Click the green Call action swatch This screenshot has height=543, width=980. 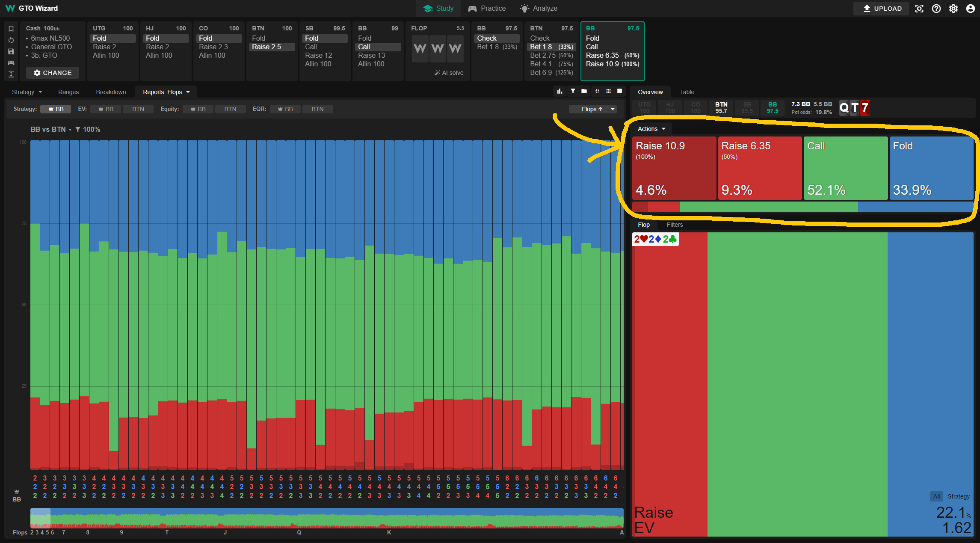pyautogui.click(x=845, y=168)
